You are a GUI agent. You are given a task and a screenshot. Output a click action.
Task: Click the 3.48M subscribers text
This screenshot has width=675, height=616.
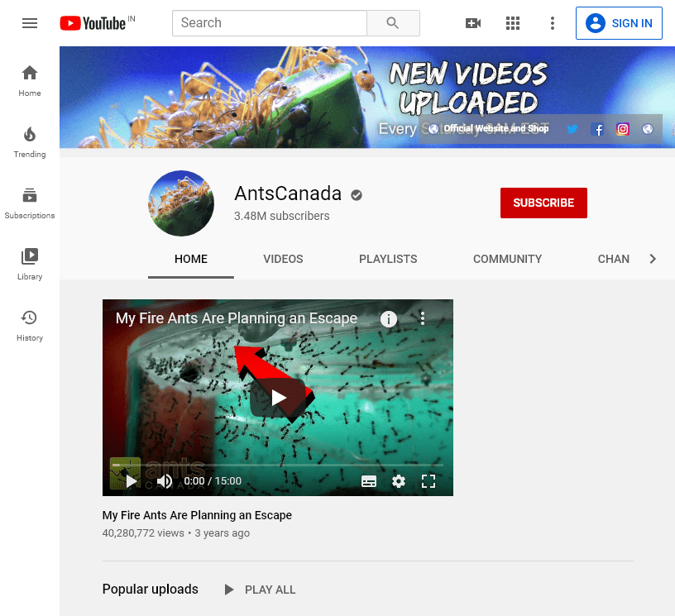[x=282, y=216]
